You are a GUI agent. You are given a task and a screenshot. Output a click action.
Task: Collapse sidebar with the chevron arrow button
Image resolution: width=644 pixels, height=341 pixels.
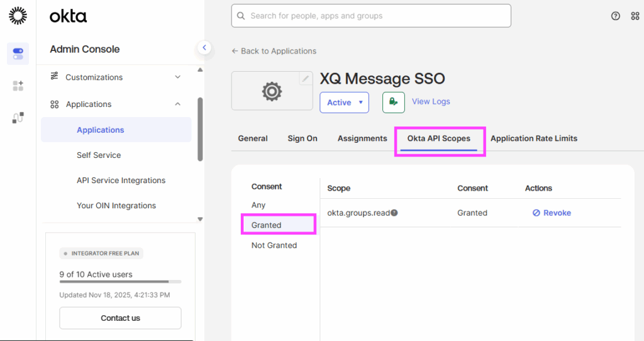204,47
